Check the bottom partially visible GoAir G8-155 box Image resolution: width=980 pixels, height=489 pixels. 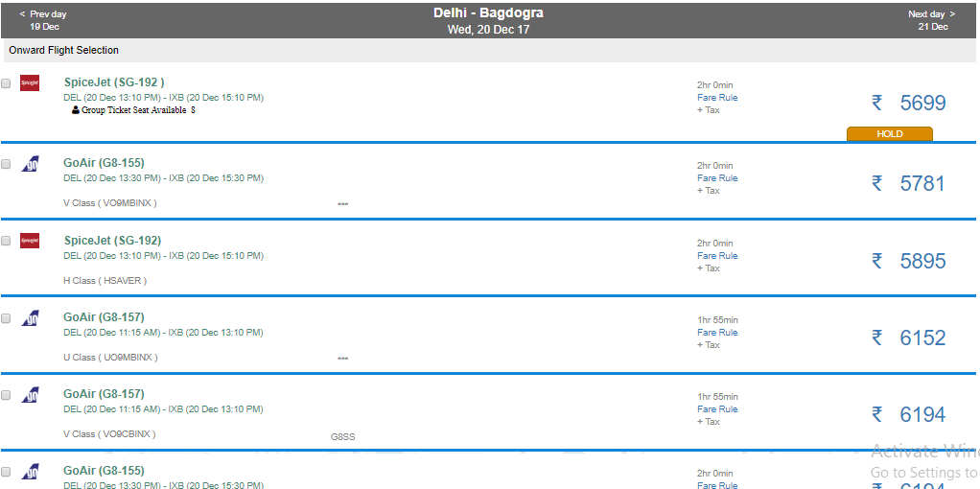pos(7,472)
